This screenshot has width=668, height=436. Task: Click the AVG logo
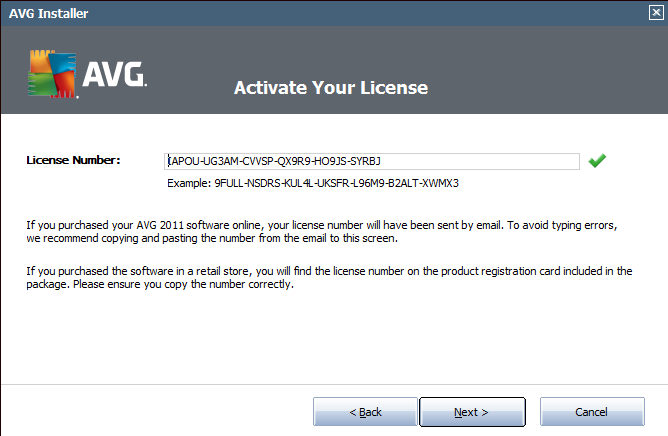[87, 74]
